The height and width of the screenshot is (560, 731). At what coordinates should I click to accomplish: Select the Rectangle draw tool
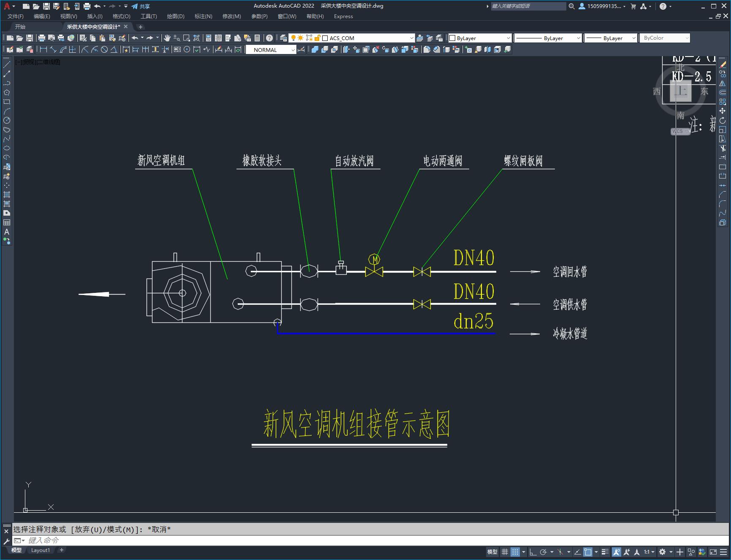click(6, 102)
